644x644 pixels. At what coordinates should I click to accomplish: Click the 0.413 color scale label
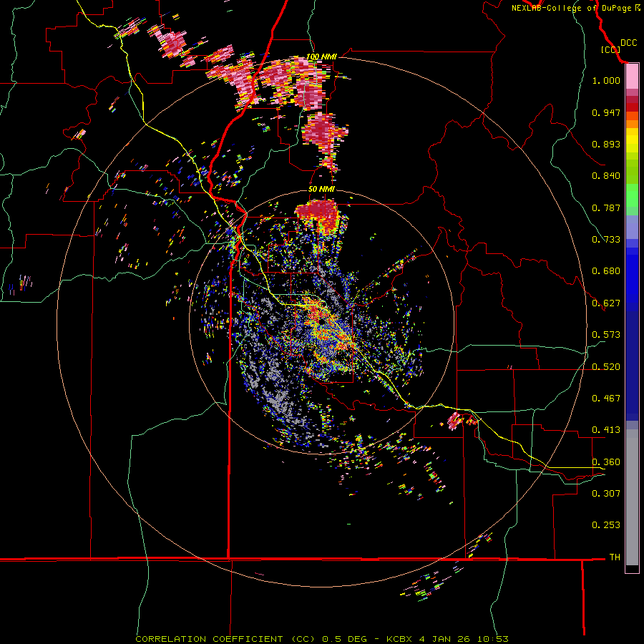click(606, 430)
